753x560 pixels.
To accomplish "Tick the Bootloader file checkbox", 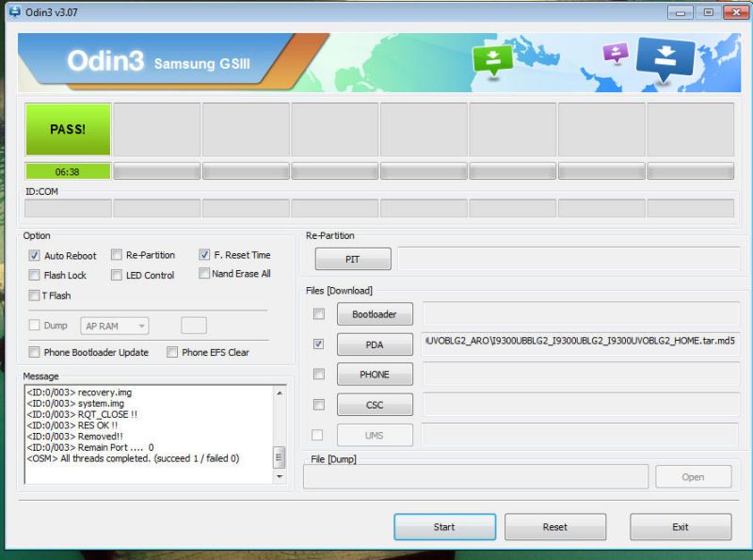I will [319, 313].
